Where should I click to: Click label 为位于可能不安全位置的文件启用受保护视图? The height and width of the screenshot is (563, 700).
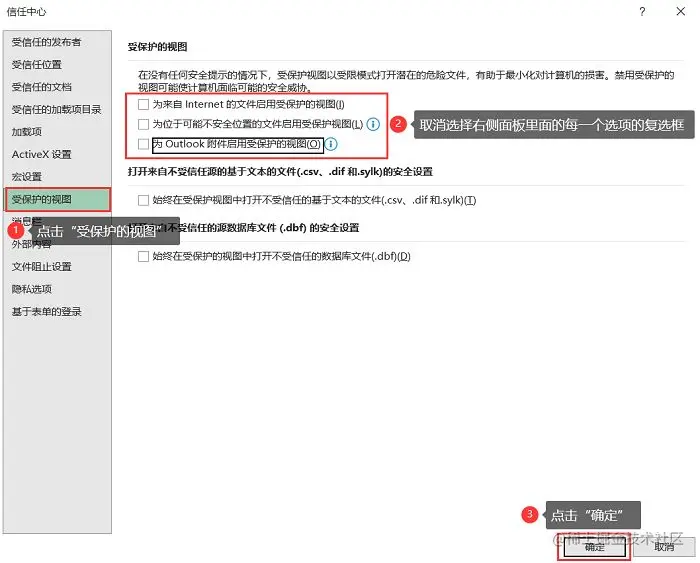[258, 124]
